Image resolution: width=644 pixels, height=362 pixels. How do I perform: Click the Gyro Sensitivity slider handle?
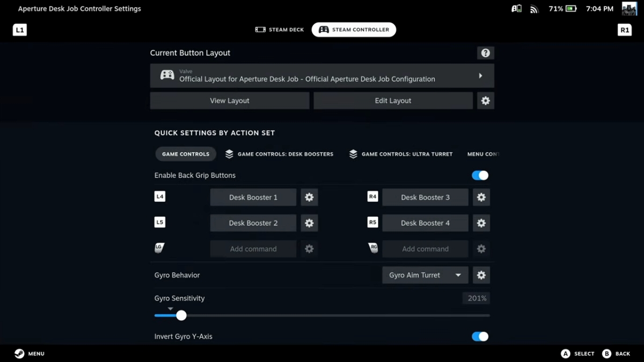click(181, 315)
